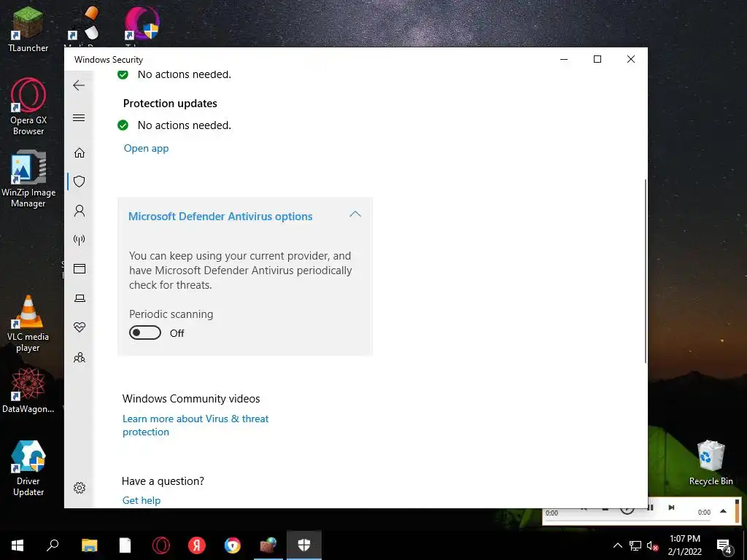Expand the mini player up arrow
The image size is (747, 560).
(x=723, y=511)
